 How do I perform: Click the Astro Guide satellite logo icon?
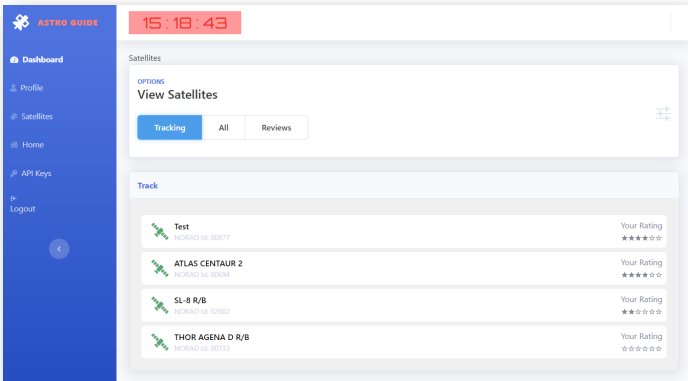pyautogui.click(x=21, y=22)
